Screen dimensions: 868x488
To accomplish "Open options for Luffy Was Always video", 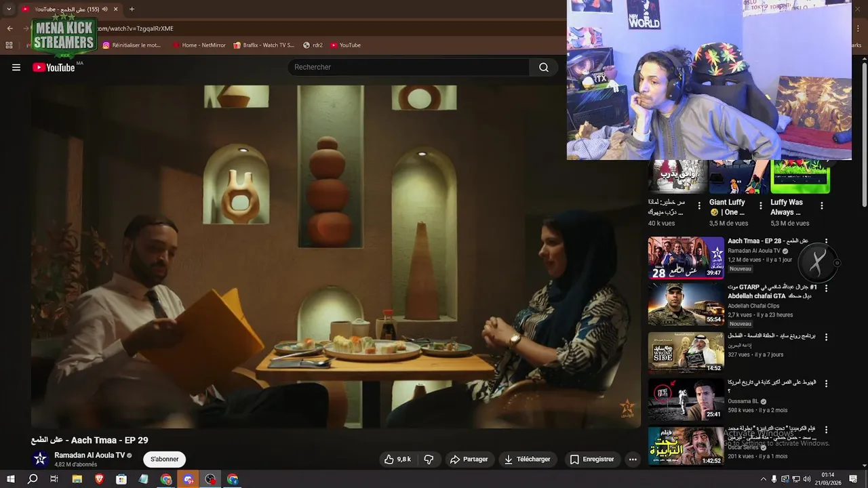I will (822, 205).
